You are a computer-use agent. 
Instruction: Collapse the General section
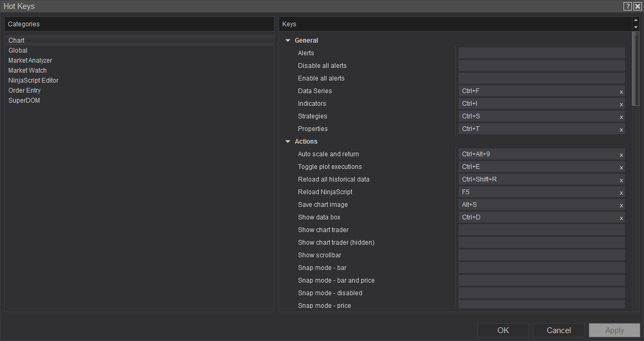coord(288,41)
